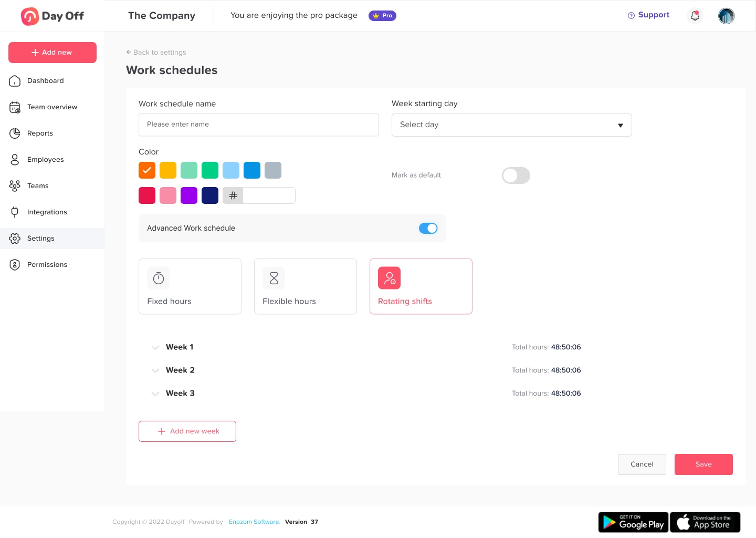Click the Work schedule name field

(258, 125)
